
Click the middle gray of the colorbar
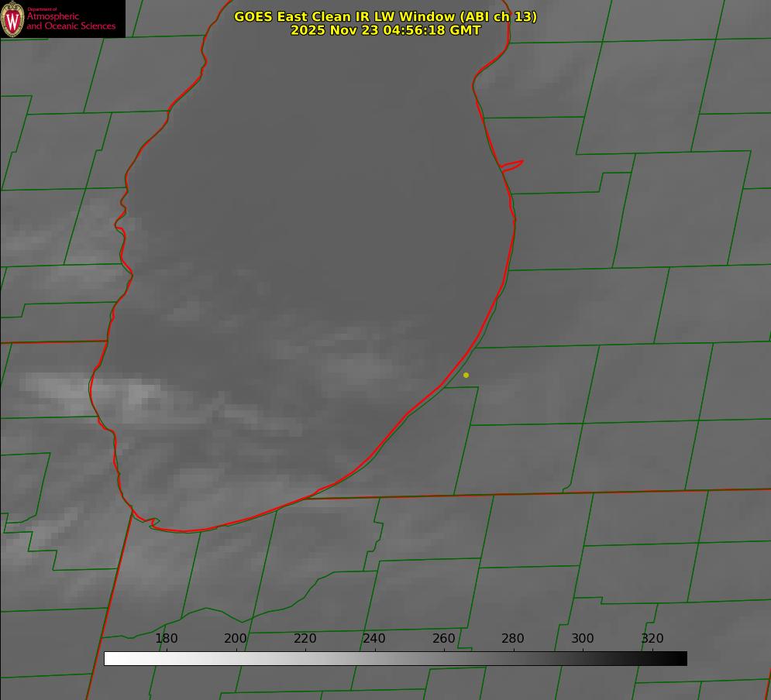pyautogui.click(x=395, y=658)
